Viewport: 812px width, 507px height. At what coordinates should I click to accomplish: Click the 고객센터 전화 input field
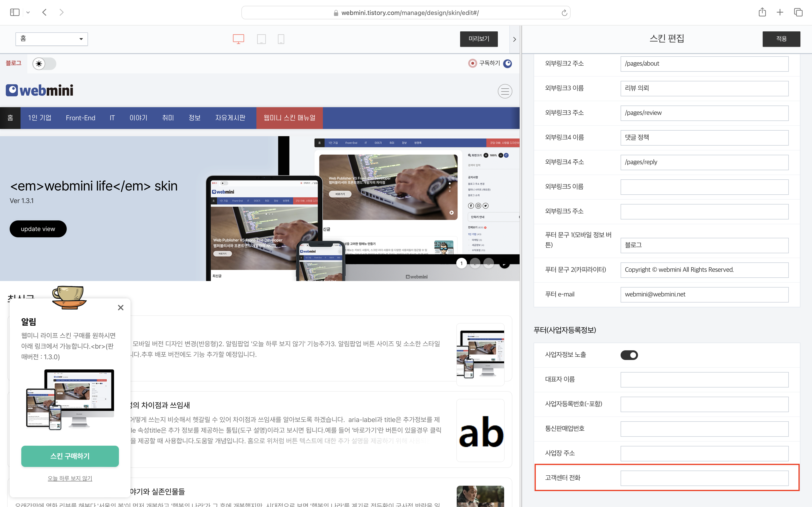coord(704,478)
